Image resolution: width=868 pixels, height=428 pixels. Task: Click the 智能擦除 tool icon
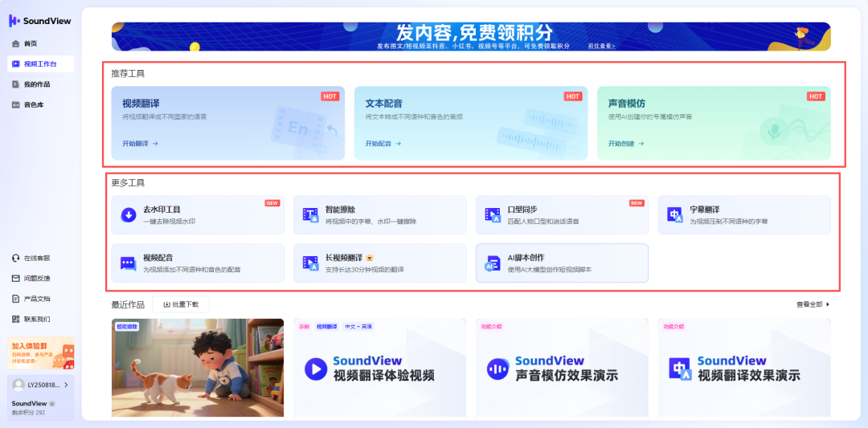pos(310,215)
